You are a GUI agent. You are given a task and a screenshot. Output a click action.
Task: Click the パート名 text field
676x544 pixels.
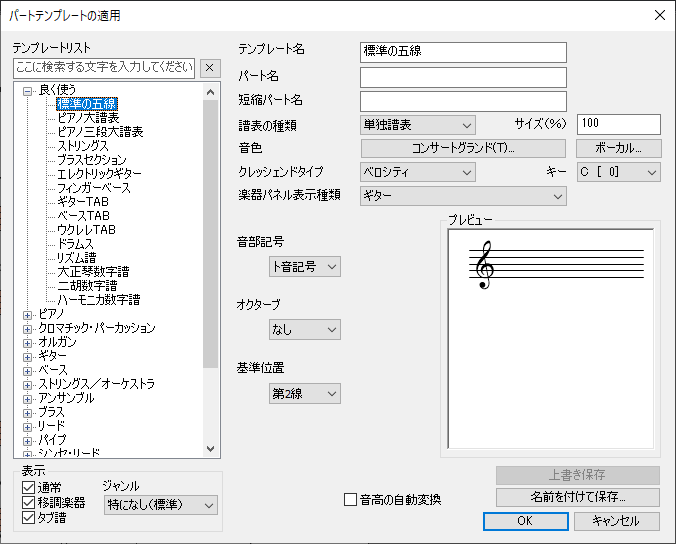pos(463,77)
